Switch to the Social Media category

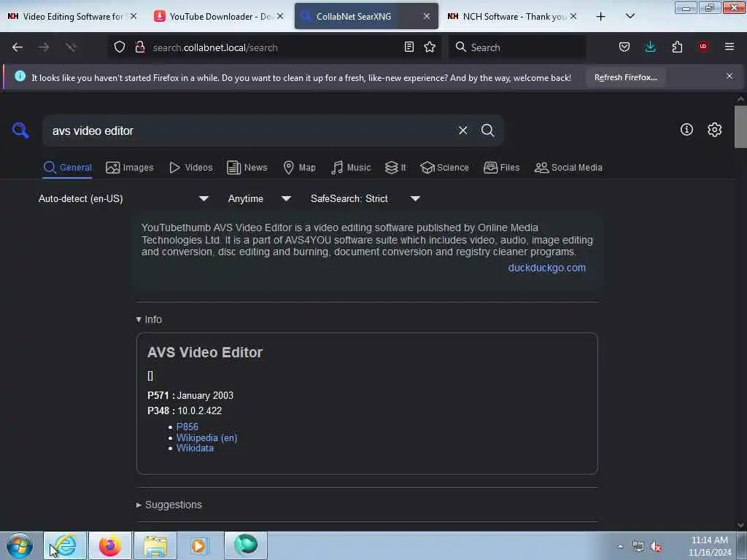coord(568,168)
